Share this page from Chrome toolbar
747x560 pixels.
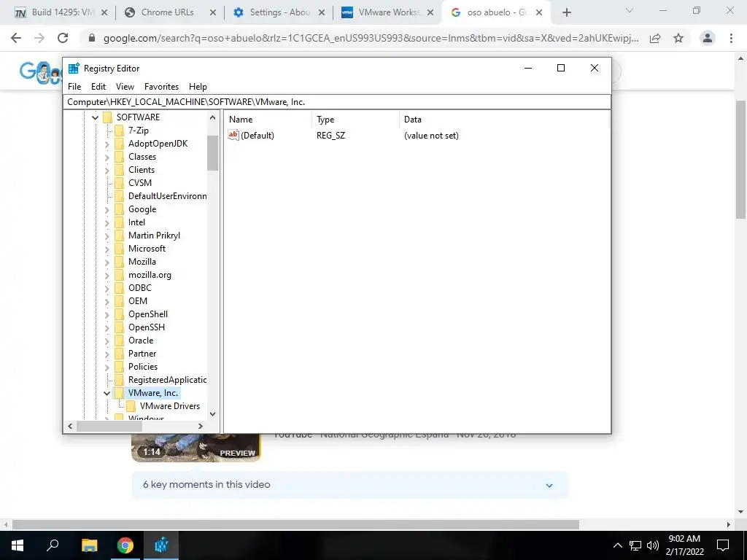655,39
